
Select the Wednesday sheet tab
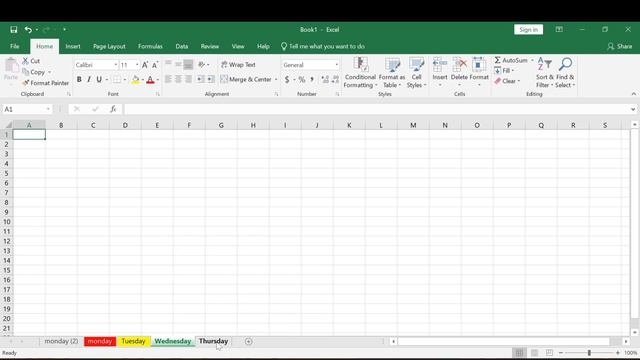coord(173,341)
